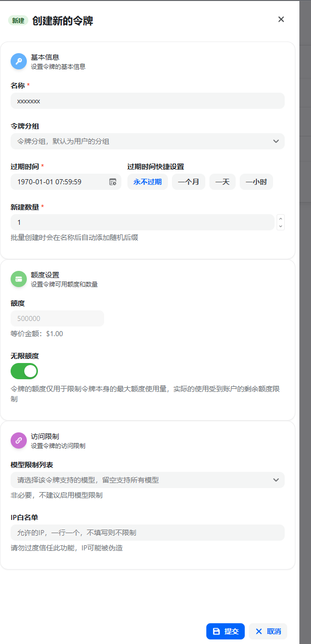Click the purple link icon for 访问限制
The height and width of the screenshot is (644, 311).
(19, 440)
